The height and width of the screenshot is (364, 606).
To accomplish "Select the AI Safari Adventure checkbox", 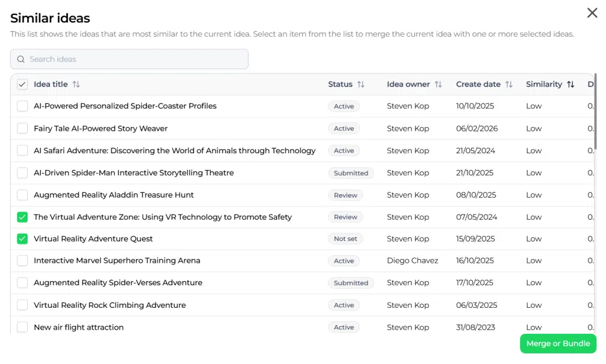I will [x=22, y=150].
